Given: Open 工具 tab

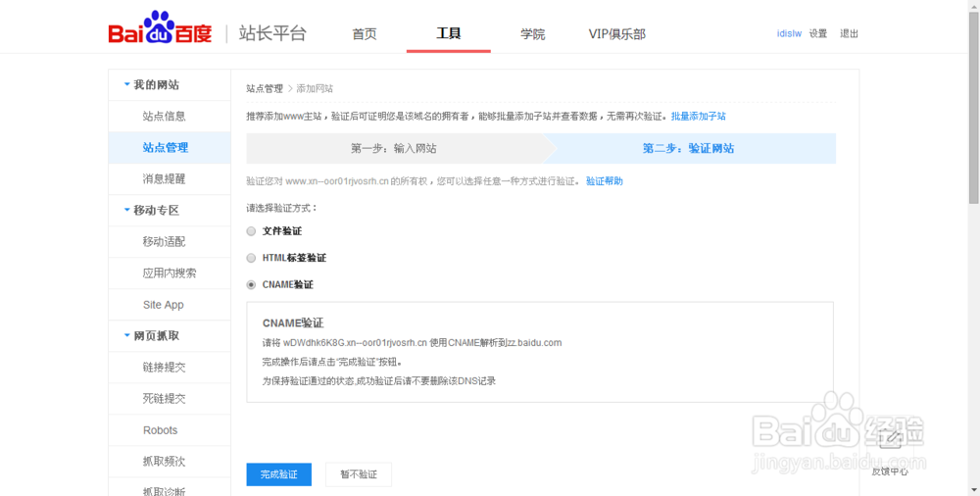Looking at the screenshot, I should [448, 33].
